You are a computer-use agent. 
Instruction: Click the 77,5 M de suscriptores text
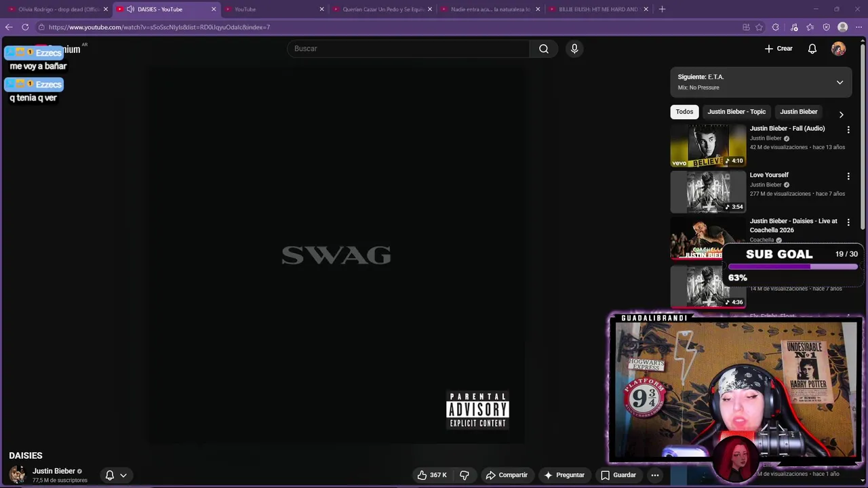tap(60, 481)
